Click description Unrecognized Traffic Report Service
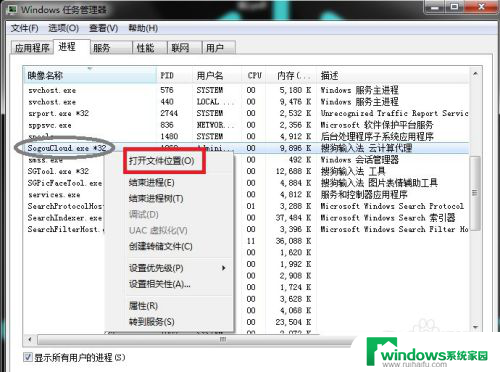This screenshot has width=500, height=372. [394, 113]
